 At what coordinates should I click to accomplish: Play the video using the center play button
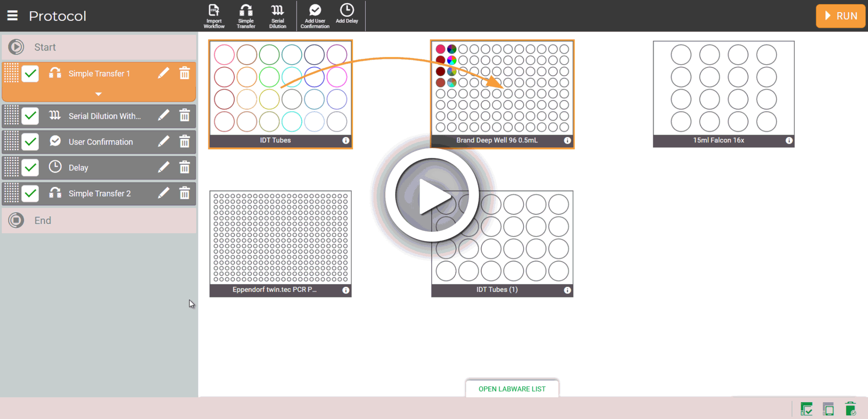tap(432, 196)
